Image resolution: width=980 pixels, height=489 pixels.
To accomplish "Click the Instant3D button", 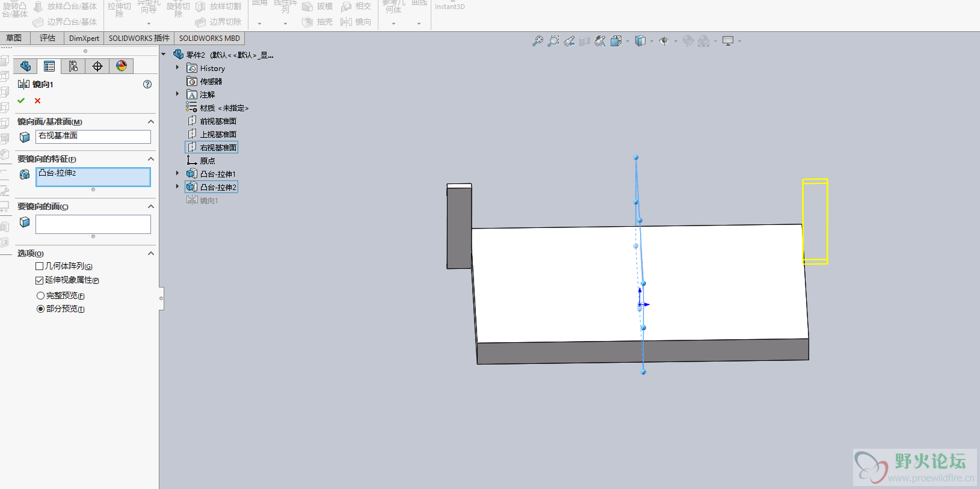I will [450, 7].
